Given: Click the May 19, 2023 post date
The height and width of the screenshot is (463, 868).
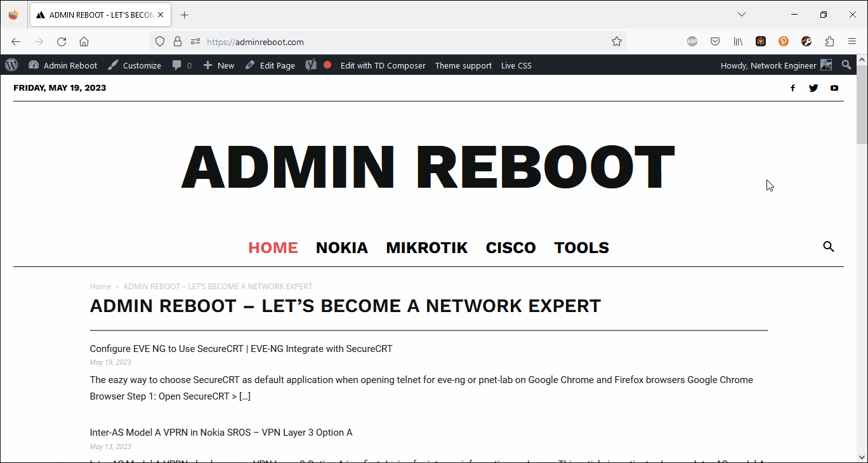Looking at the screenshot, I should tap(110, 362).
